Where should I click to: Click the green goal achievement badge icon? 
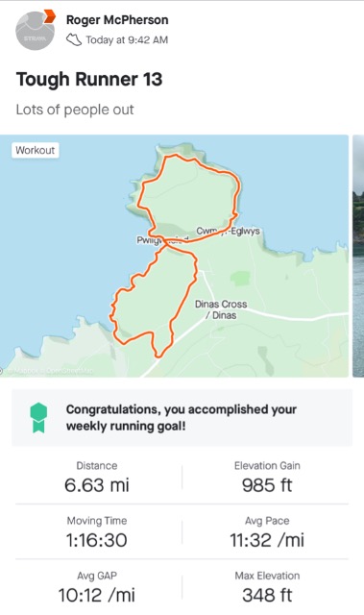coord(38,418)
